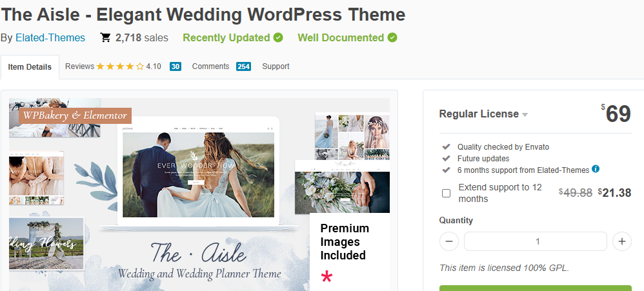Screen dimensions: 644x291
Task: Click the discounted $21.38 support price
Action: [x=614, y=192]
